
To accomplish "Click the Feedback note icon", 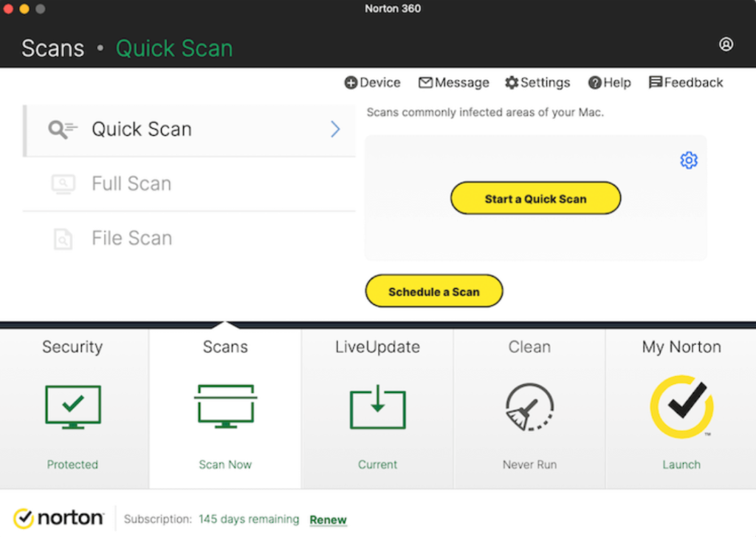I will coord(656,83).
